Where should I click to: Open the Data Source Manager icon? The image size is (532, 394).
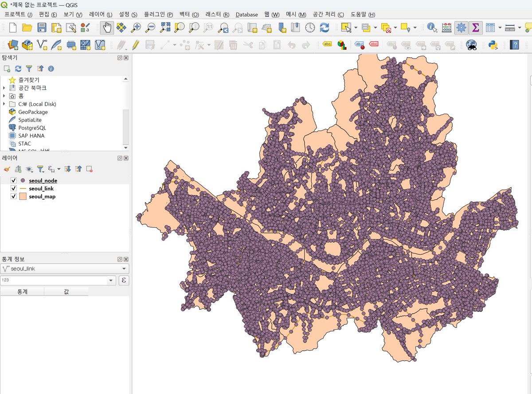point(13,44)
